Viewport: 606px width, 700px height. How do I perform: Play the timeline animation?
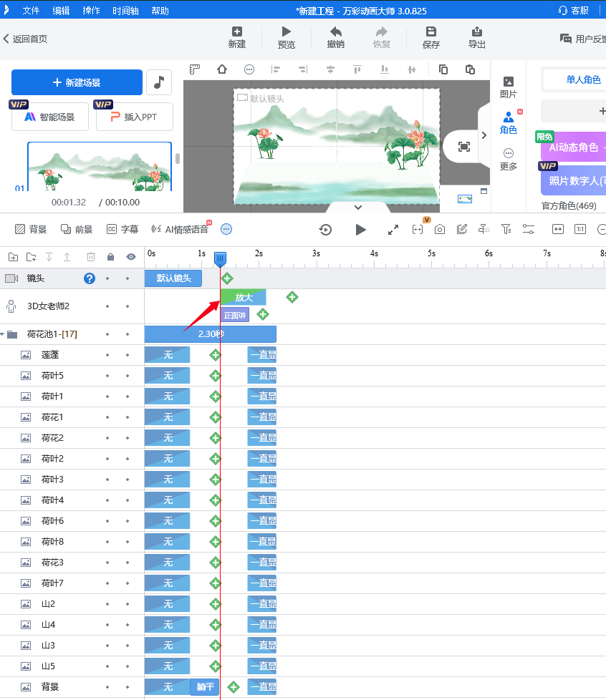click(360, 229)
